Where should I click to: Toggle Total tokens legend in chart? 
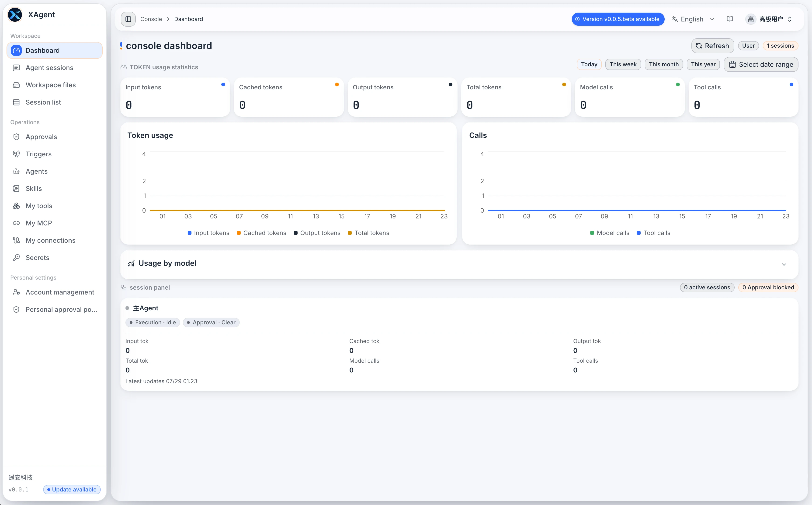pyautogui.click(x=368, y=233)
